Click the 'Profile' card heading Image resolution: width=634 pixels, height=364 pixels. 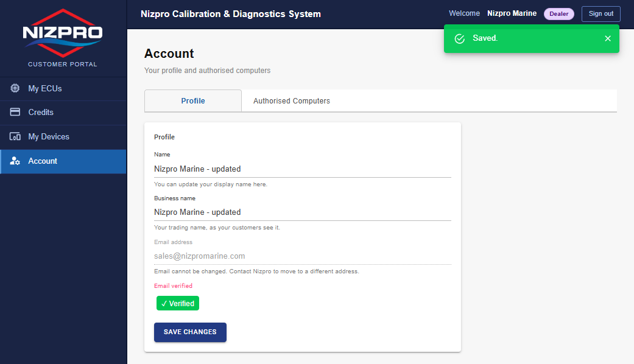(x=164, y=137)
